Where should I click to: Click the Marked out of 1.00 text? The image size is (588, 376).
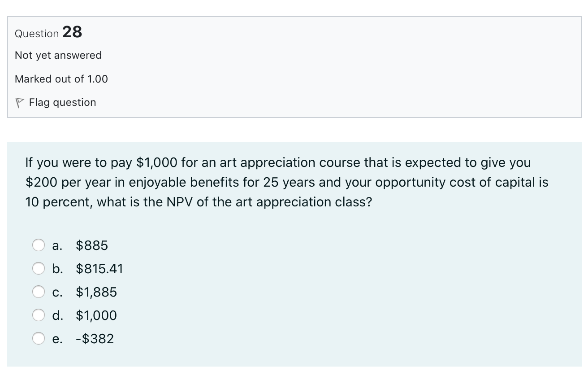(61, 79)
